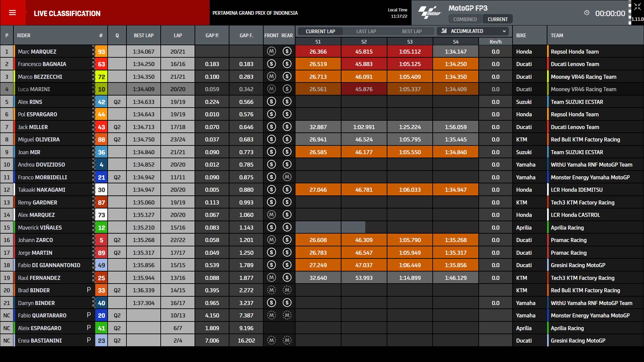644x362 pixels.
Task: Select the BEST LAP sector tab
Action: coord(412,31)
